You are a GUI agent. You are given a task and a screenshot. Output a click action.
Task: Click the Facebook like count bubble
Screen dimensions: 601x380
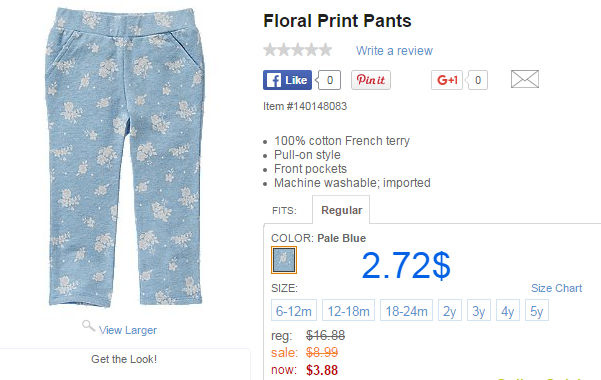pyautogui.click(x=329, y=80)
